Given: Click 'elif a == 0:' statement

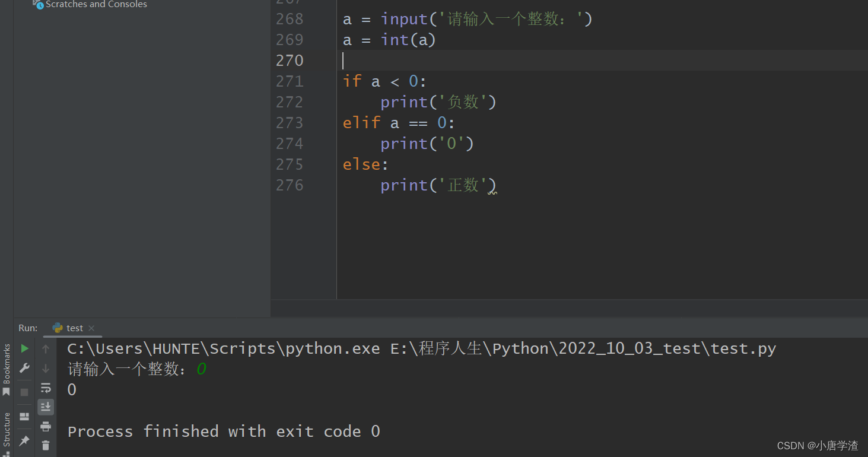Looking at the screenshot, I should [x=399, y=123].
